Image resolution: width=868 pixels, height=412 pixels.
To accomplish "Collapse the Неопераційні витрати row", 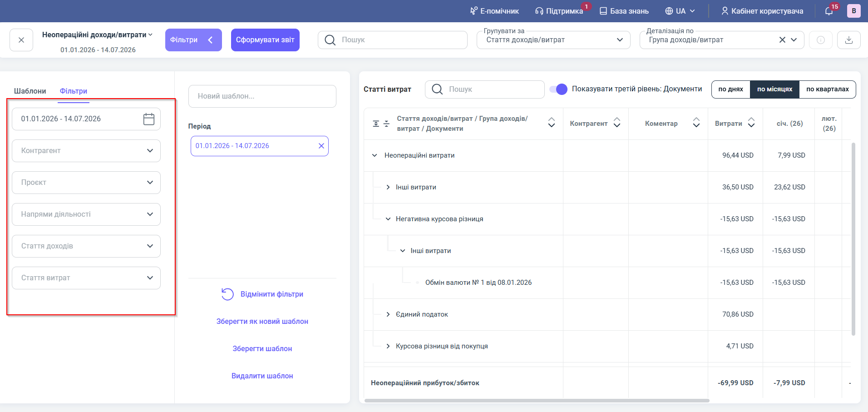I will [375, 155].
